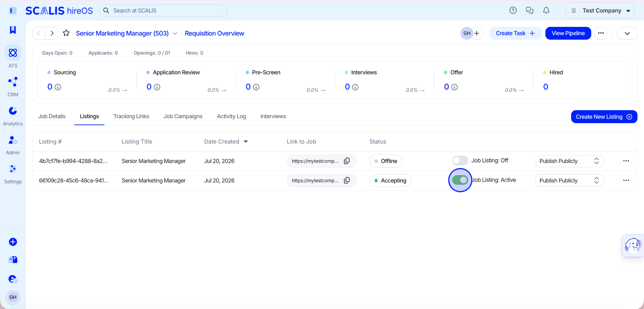Open more options for Accepting listing row
The image size is (644, 309).
[626, 180]
